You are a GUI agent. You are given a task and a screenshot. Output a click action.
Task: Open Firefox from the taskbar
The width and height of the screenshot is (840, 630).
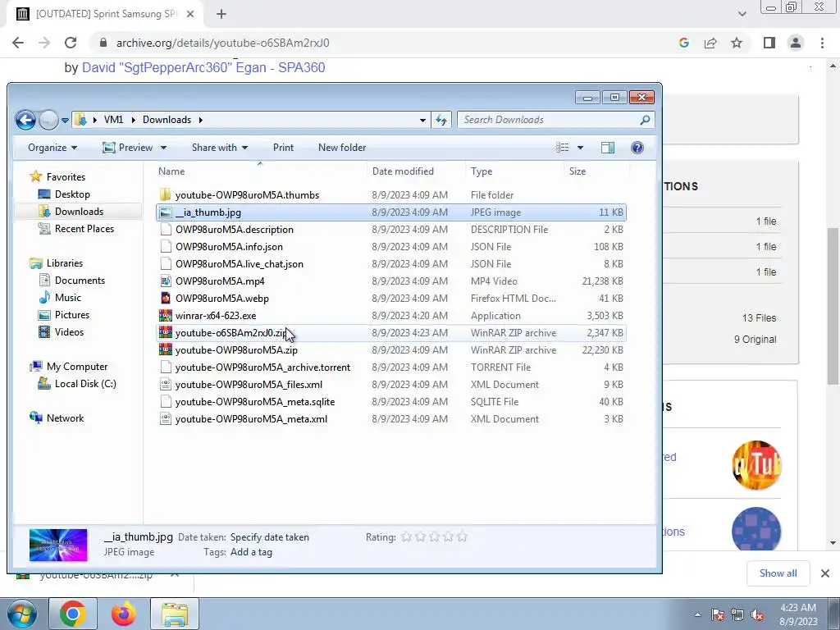point(124,614)
